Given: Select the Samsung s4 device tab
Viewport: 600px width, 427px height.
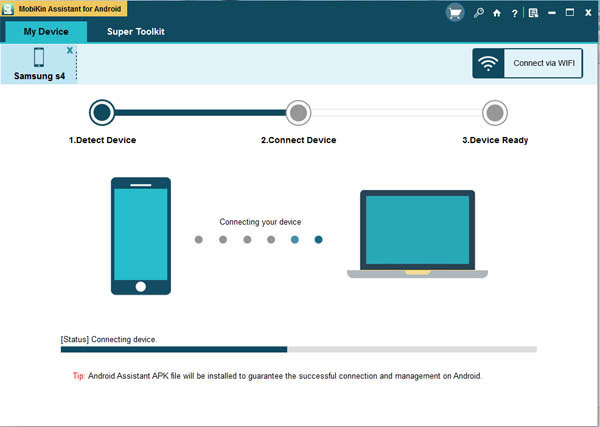Looking at the screenshot, I should [x=39, y=64].
